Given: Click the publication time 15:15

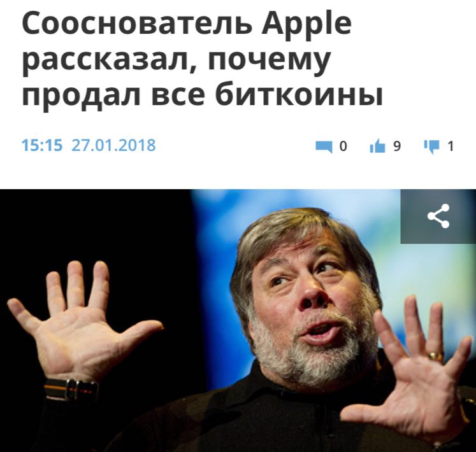Looking at the screenshot, I should (x=42, y=145).
